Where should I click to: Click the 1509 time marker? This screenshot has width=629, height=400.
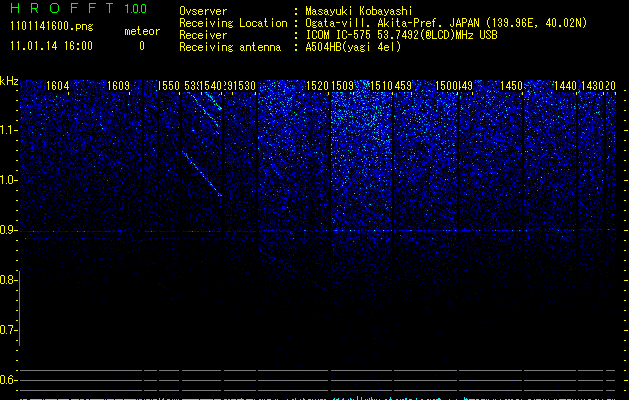coord(343,86)
